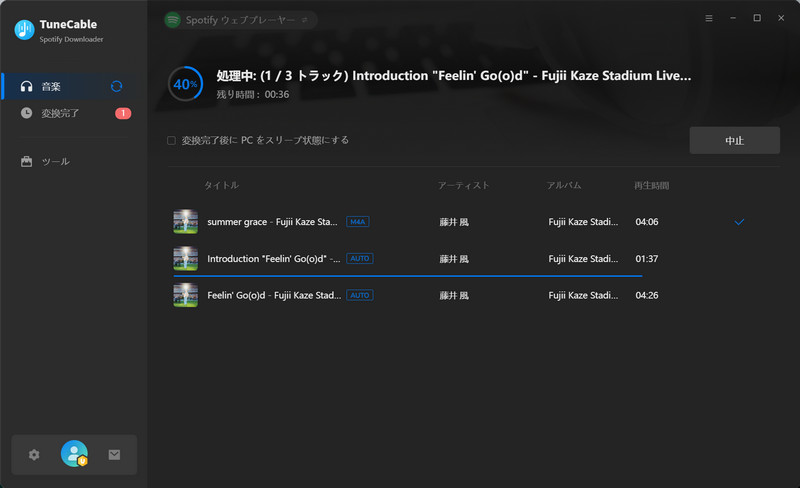Click the checkmark for summer grace row
800x488 pixels.
[739, 222]
